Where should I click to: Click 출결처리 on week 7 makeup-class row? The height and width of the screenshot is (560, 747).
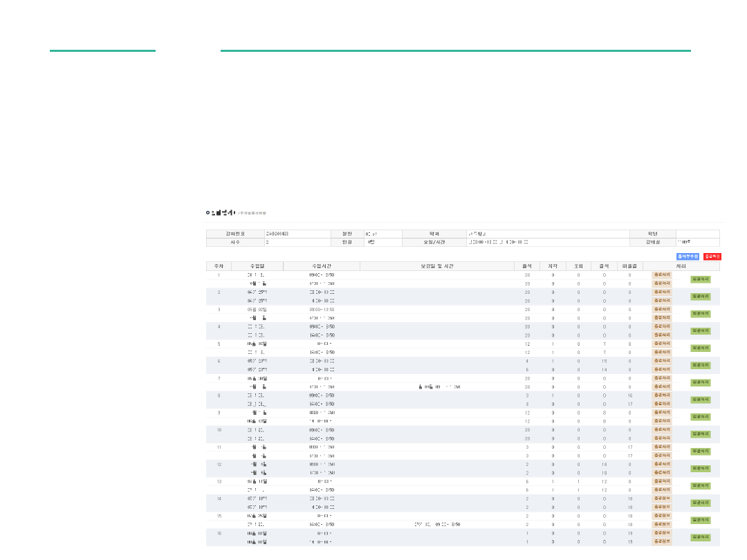click(661, 386)
